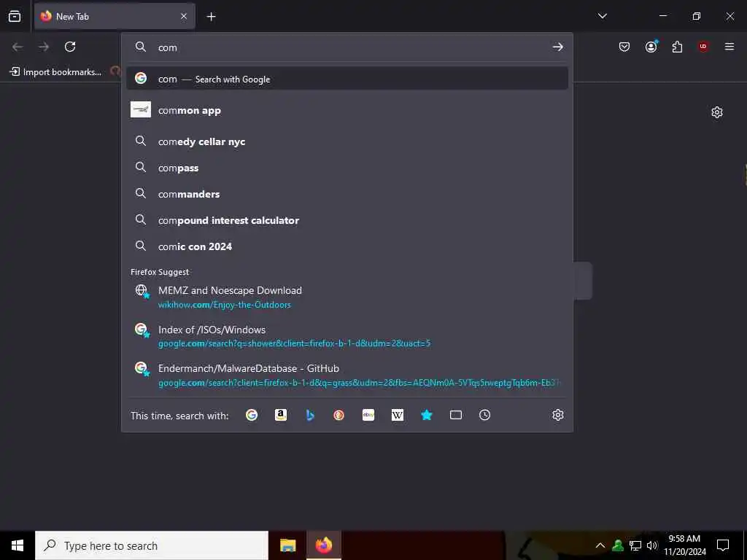Search bookmarks using star icon
This screenshot has width=747, height=560.
[x=426, y=415]
